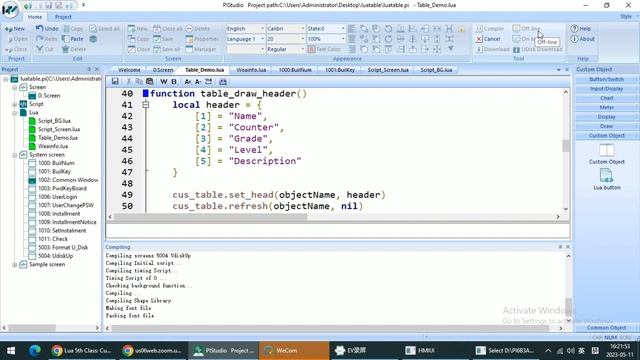
Task: Open the Weainfo.lua document tab
Action: (251, 70)
